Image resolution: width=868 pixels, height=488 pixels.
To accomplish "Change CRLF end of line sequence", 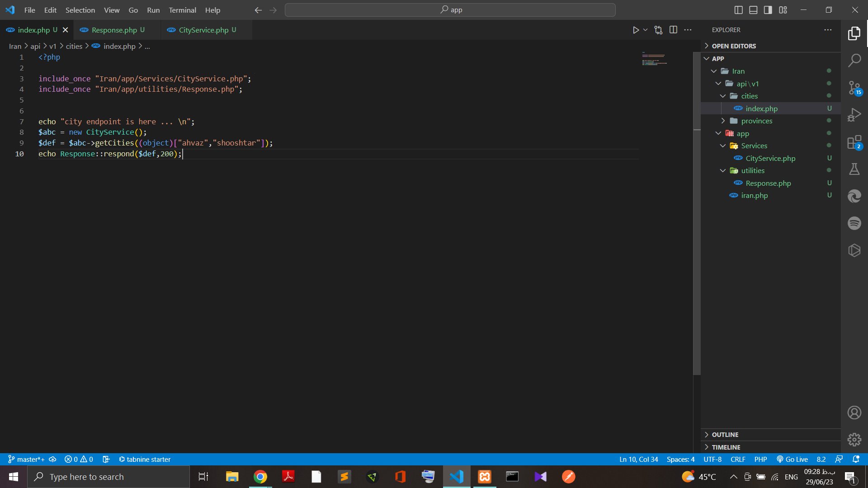I will (738, 459).
